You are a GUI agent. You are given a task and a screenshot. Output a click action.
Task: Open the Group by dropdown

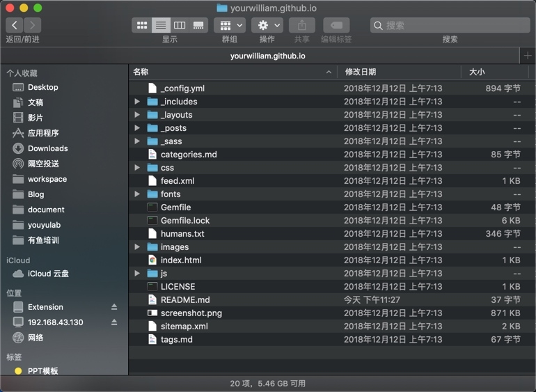coord(229,25)
